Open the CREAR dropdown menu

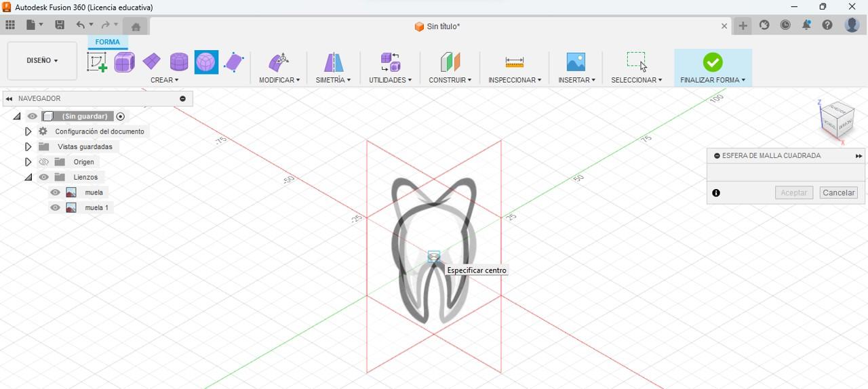click(165, 80)
